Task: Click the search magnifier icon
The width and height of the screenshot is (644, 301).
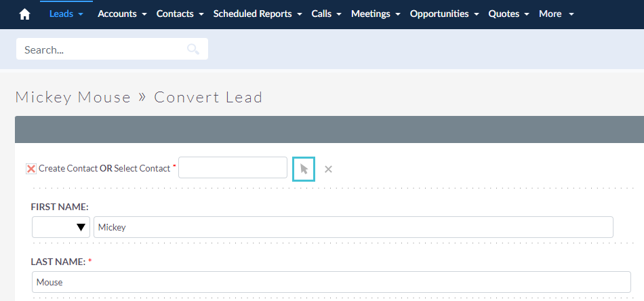Action: coord(193,49)
